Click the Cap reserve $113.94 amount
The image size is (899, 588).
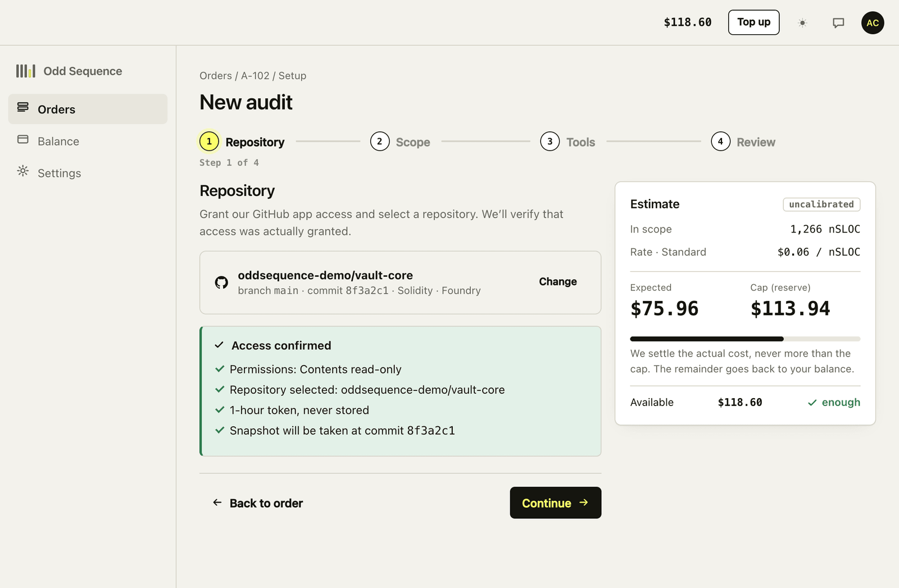coord(790,308)
